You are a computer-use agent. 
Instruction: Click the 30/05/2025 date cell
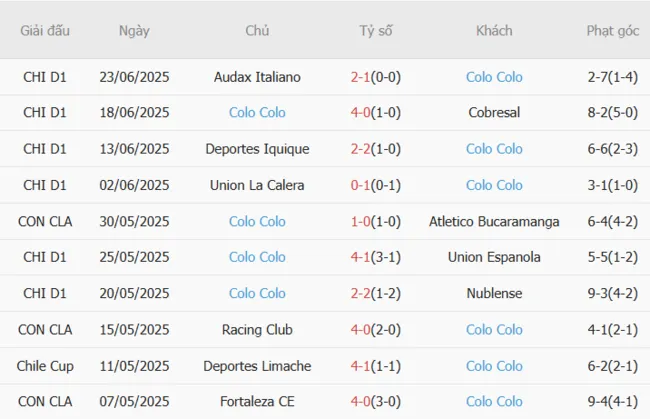click(134, 221)
